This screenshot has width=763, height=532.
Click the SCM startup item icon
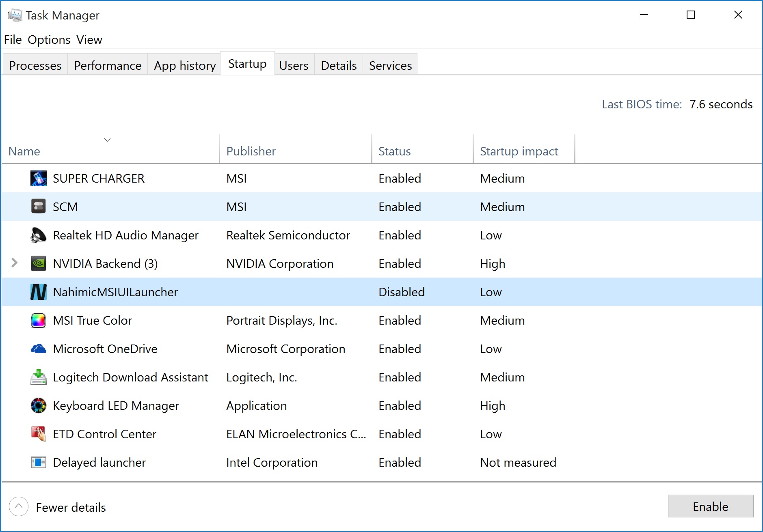pos(39,207)
